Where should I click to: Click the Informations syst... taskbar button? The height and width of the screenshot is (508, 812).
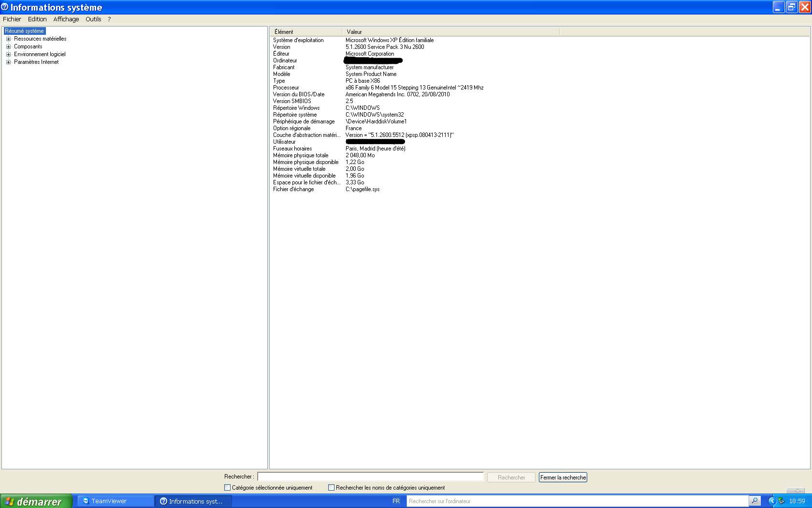[x=193, y=501]
